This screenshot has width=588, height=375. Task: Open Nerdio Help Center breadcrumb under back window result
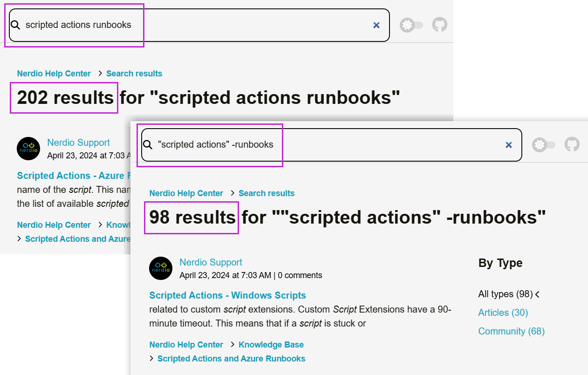[x=54, y=225]
